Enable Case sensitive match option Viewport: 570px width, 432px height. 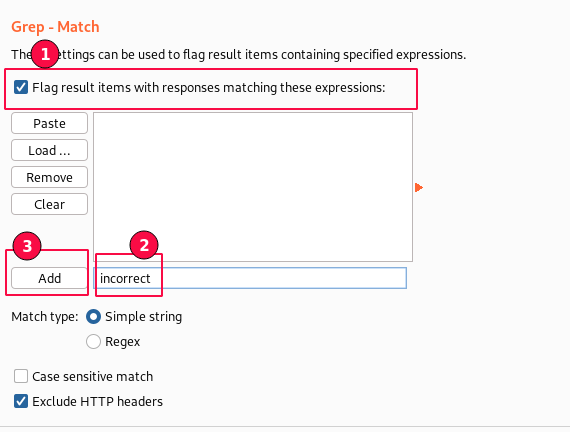pos(21,376)
